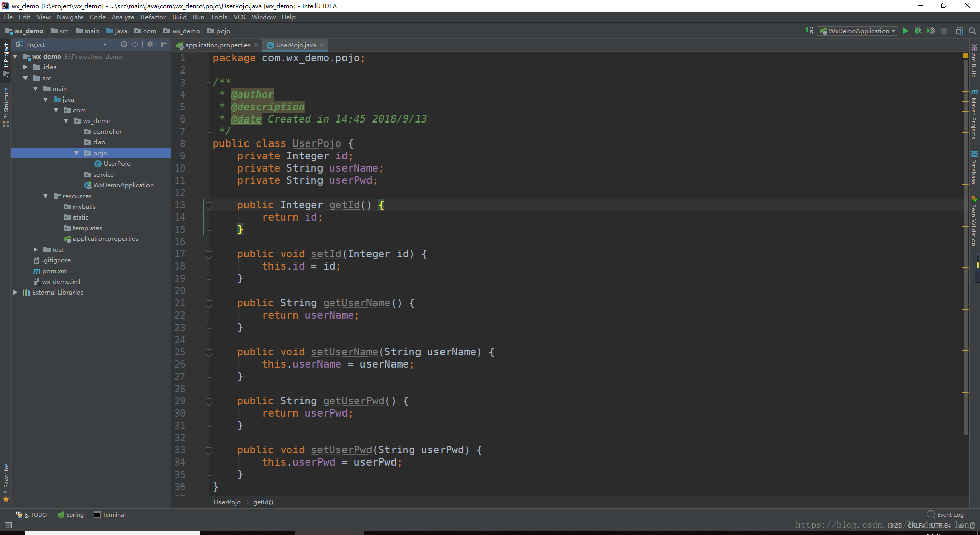
Task: Open the VCS menu
Action: 239,17
